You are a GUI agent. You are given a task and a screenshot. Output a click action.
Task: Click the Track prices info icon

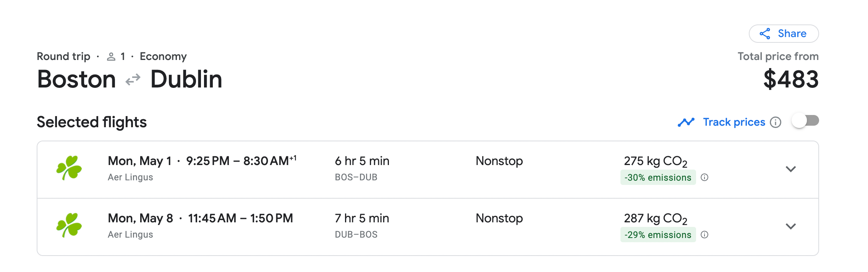(x=775, y=122)
